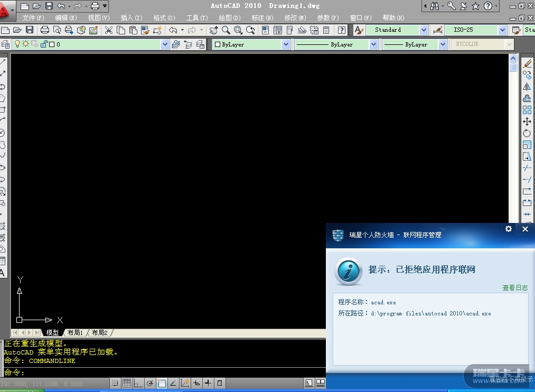Open settings gear in Rising firewall popup
Screen dimensions: 535x392
[509, 229]
